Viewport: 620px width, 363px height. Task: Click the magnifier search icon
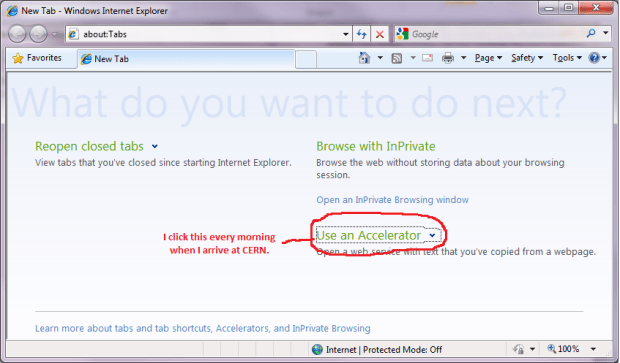[x=591, y=34]
